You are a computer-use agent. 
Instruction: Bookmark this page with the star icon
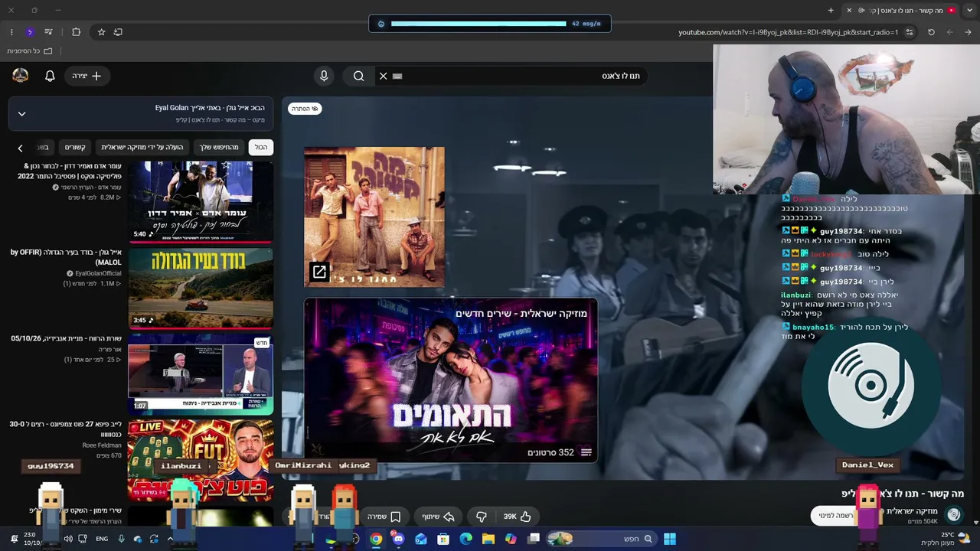pos(101,32)
